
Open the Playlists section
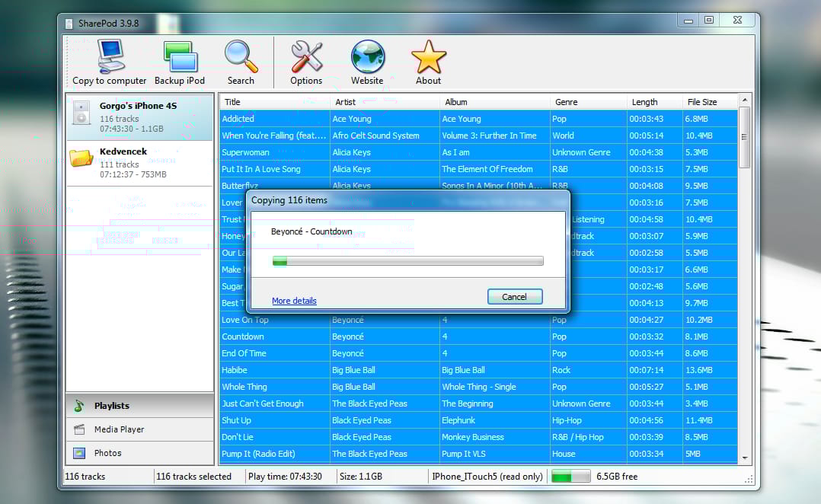[x=140, y=406]
